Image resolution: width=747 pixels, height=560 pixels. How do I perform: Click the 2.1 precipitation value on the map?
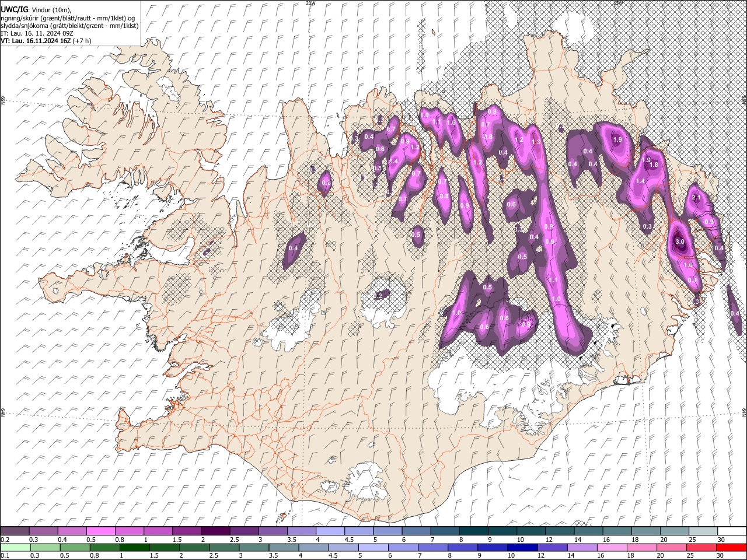[696, 198]
